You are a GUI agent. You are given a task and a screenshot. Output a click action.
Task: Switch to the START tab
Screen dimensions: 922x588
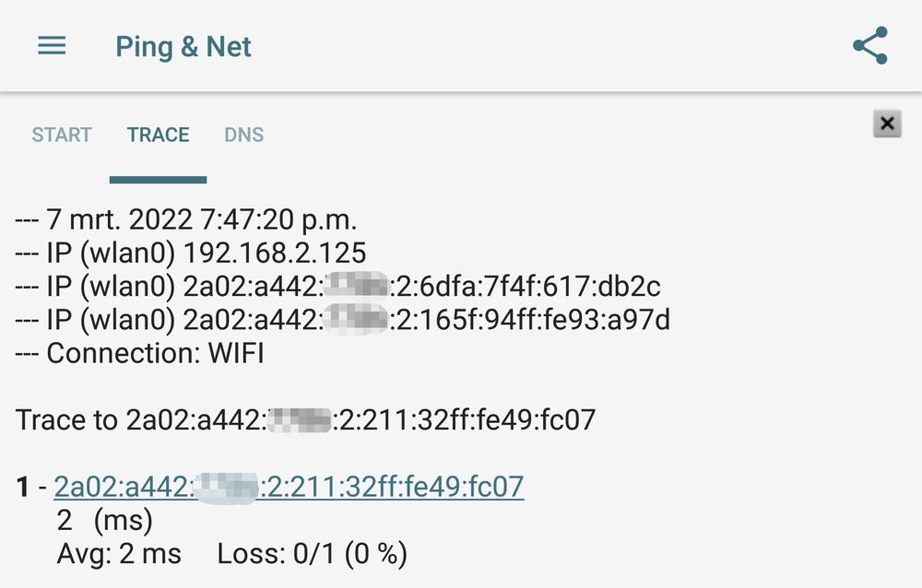[x=62, y=135]
